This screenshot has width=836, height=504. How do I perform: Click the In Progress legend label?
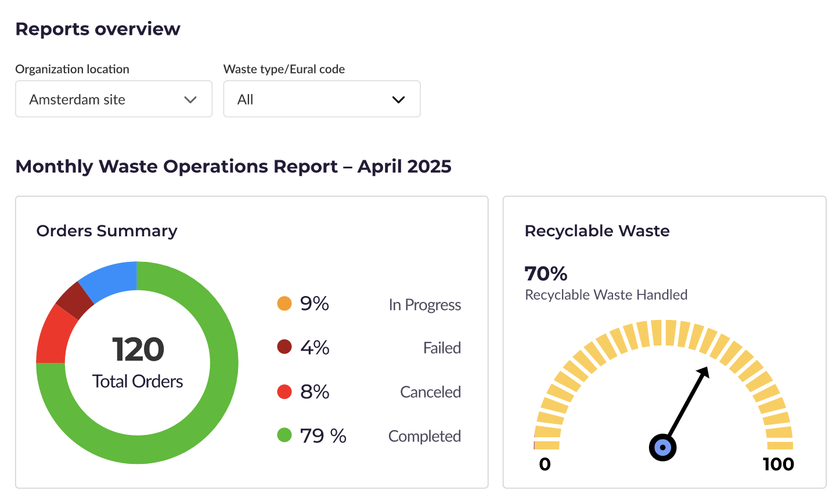coord(424,305)
